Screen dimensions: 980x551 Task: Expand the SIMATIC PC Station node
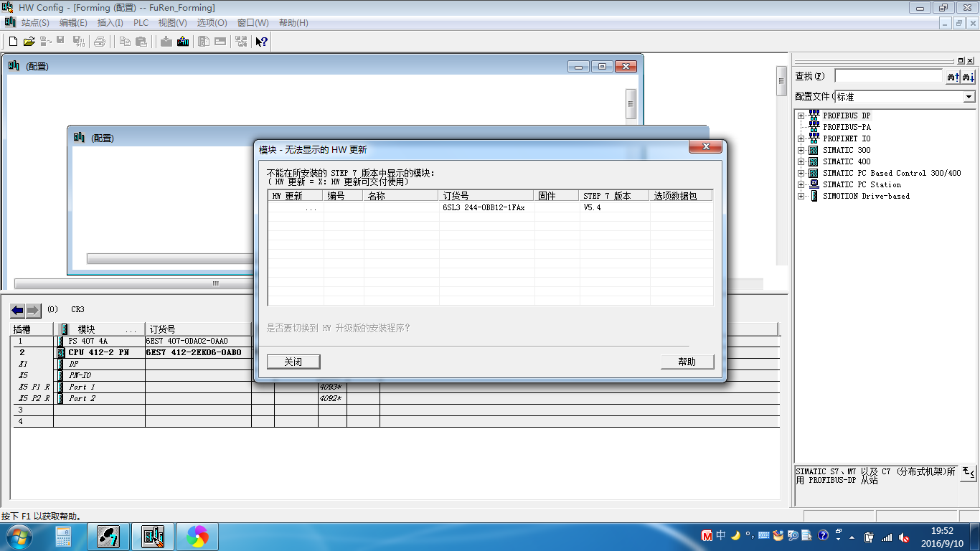click(x=801, y=184)
